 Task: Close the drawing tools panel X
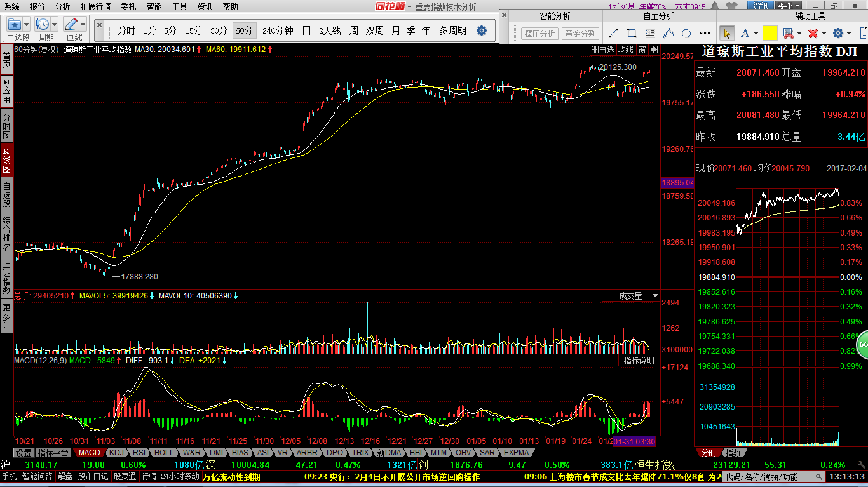tap(505, 15)
